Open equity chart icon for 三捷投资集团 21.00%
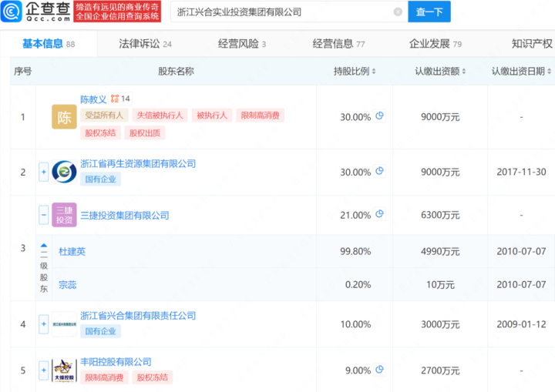The width and height of the screenshot is (555, 392). click(379, 214)
